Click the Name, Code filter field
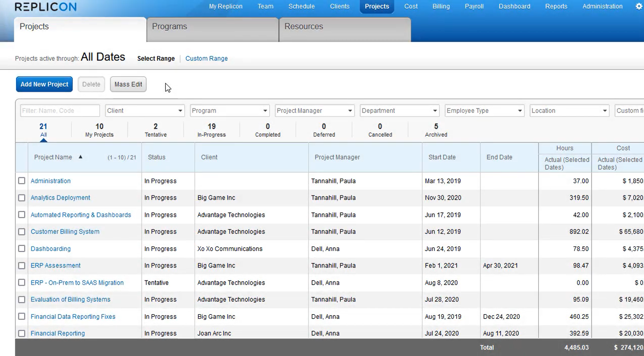This screenshot has width=644, height=356. (60, 111)
